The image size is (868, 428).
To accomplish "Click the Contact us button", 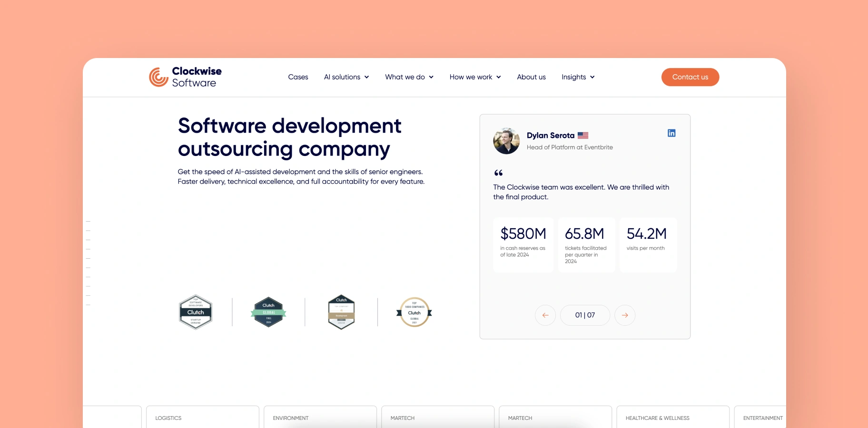I will (x=690, y=77).
